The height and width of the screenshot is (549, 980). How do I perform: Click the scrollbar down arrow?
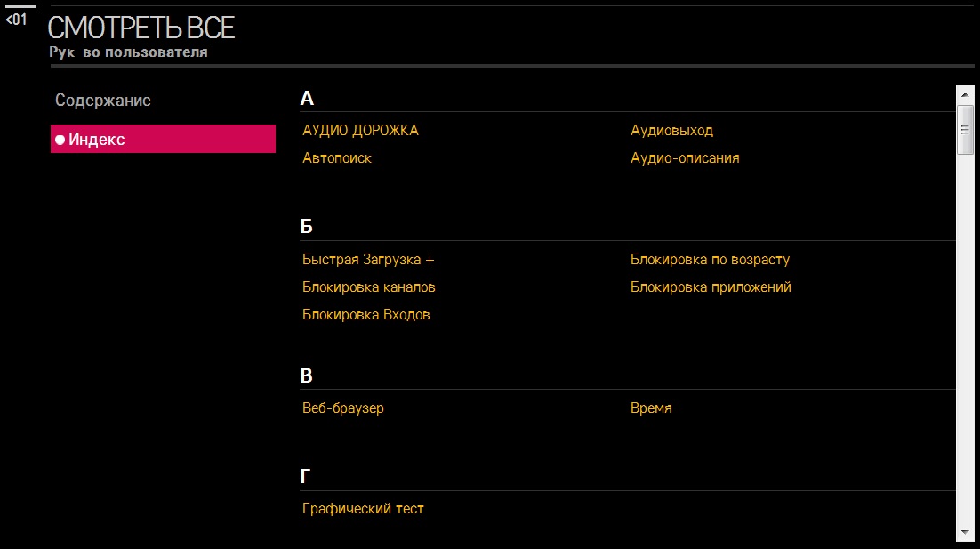coord(965,531)
